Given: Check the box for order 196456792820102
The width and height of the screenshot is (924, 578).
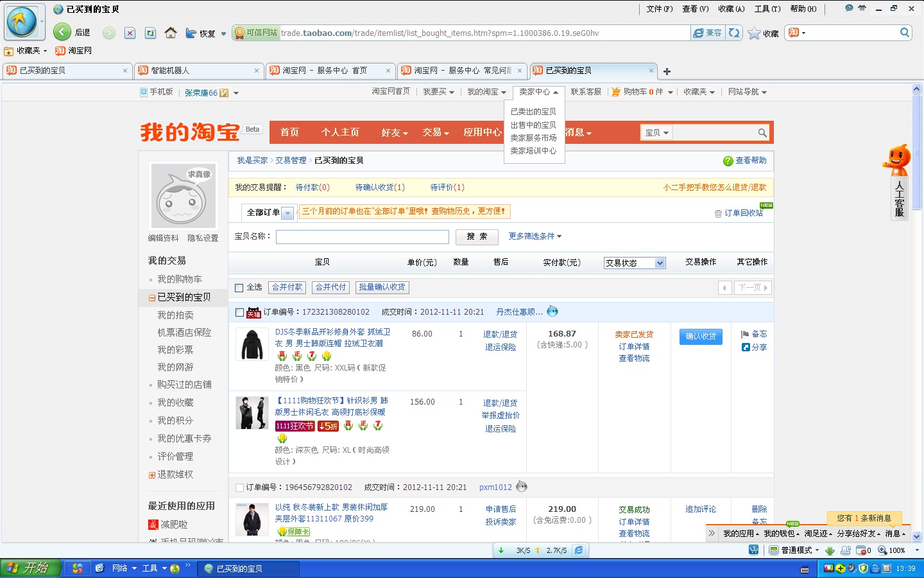Looking at the screenshot, I should pyautogui.click(x=239, y=487).
